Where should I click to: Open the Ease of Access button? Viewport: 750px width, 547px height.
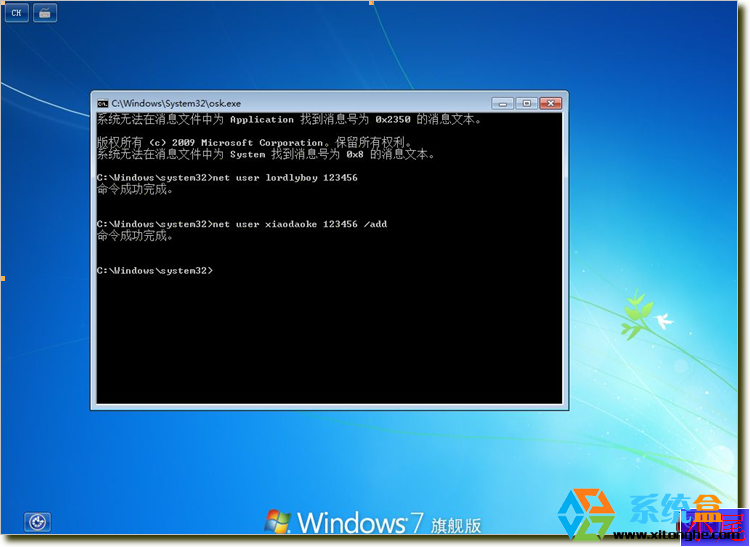(37, 522)
